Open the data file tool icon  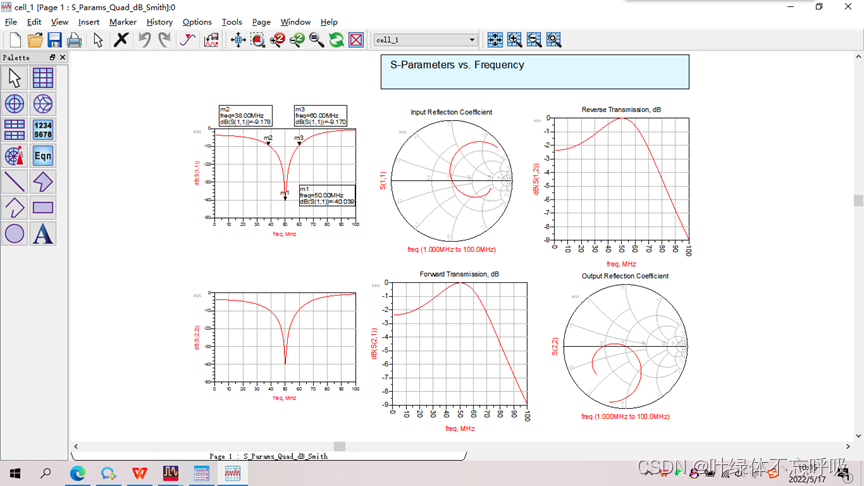point(211,40)
